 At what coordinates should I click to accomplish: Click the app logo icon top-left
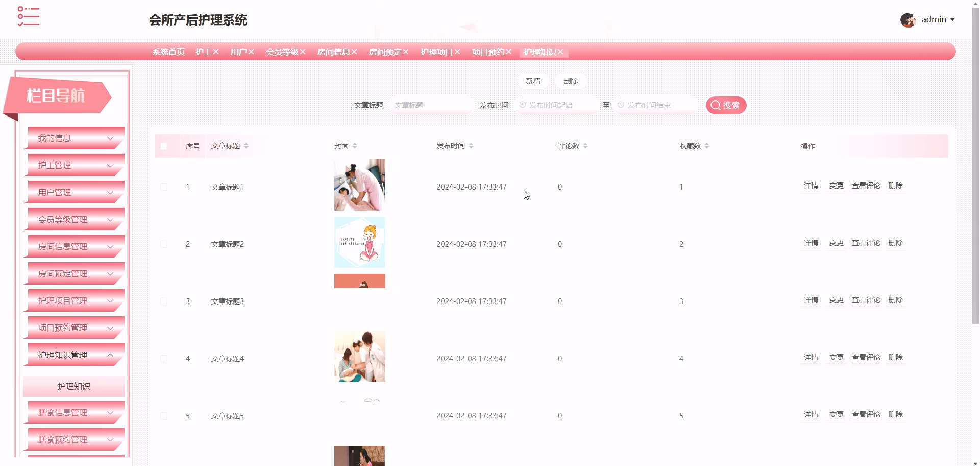point(29,16)
